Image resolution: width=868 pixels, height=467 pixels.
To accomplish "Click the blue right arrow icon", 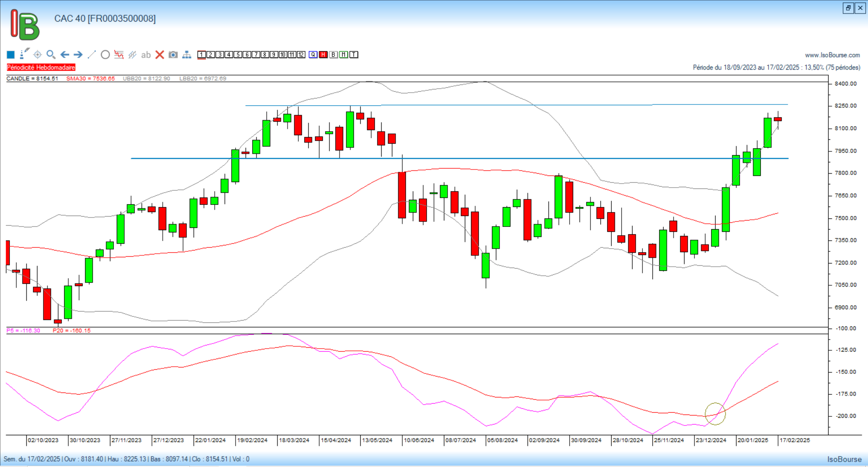I will click(x=78, y=55).
